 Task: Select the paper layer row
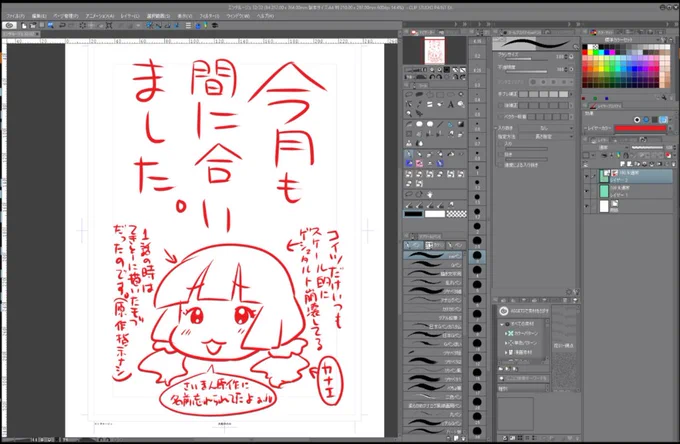[636, 206]
